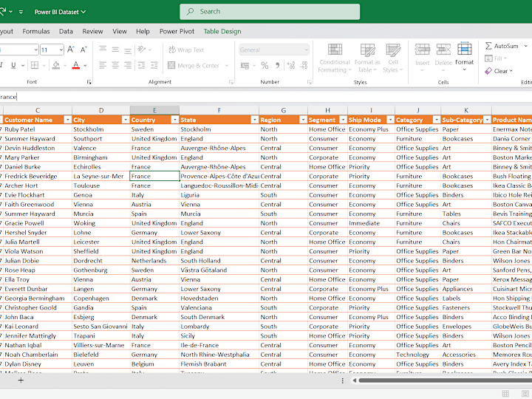532x399 pixels.
Task: Align text to the right
Action: [x=128, y=65]
